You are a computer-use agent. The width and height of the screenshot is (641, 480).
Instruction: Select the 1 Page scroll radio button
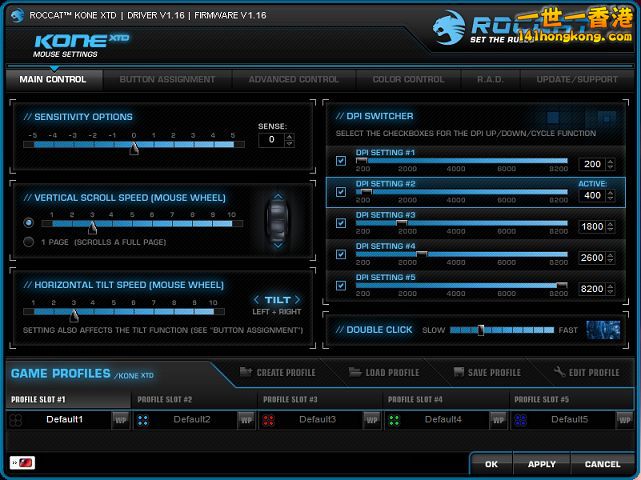[x=29, y=242]
